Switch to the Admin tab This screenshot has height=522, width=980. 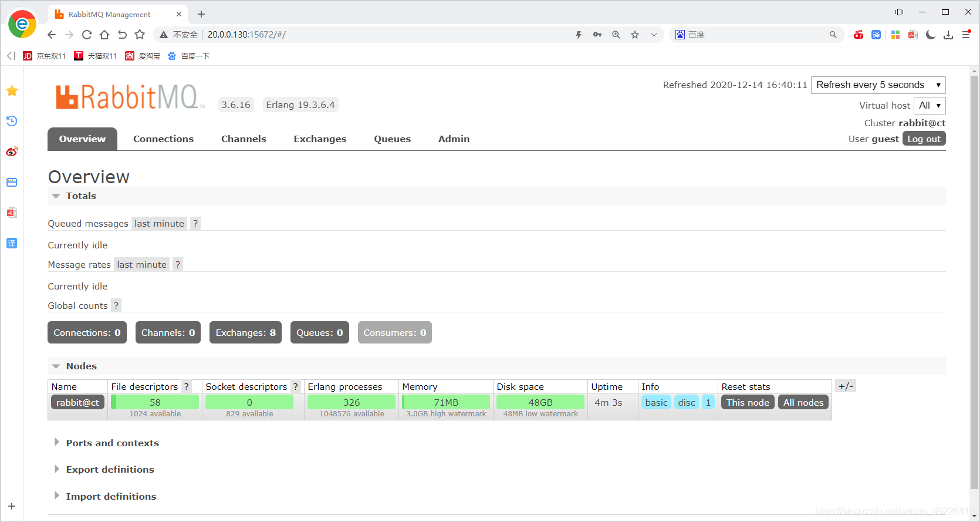pos(454,139)
